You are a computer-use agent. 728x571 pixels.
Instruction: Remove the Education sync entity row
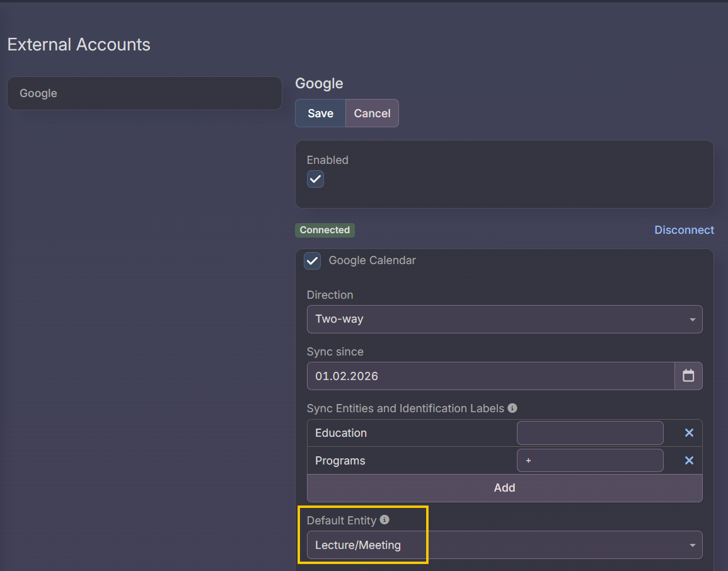tap(689, 433)
